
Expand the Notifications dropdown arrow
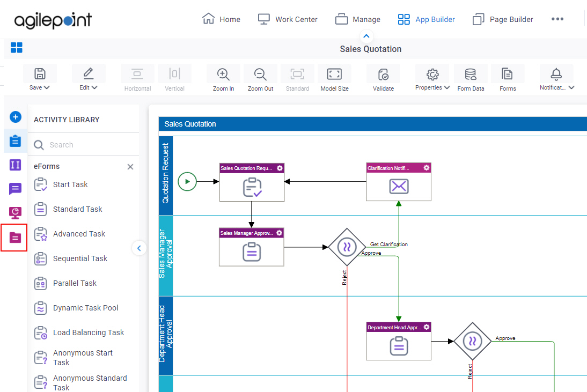(x=571, y=87)
